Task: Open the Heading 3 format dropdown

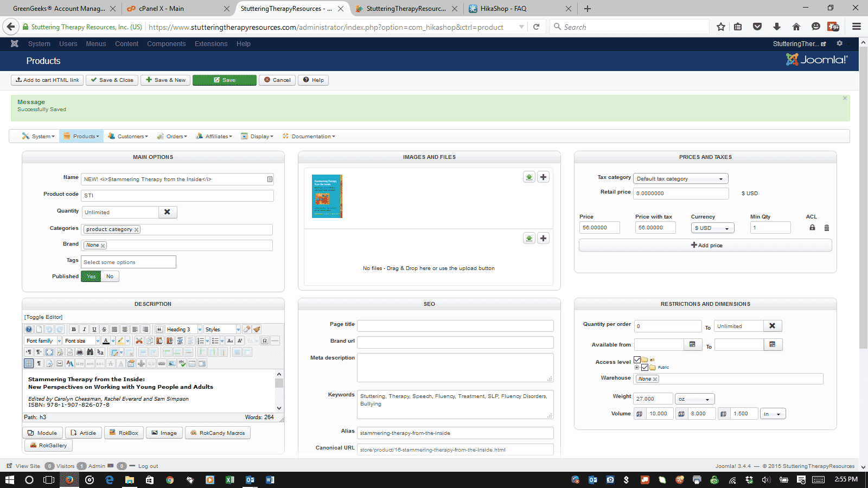Action: coord(183,329)
